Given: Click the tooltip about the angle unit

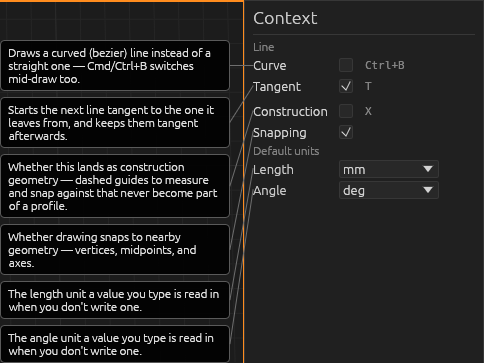Looking at the screenshot, I should pos(115,344).
